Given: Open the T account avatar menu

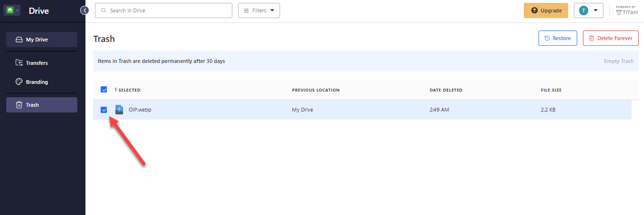Looking at the screenshot, I should (589, 10).
